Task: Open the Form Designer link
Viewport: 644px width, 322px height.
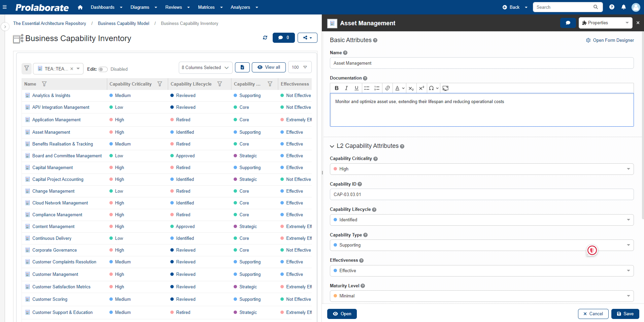Action: 610,40
